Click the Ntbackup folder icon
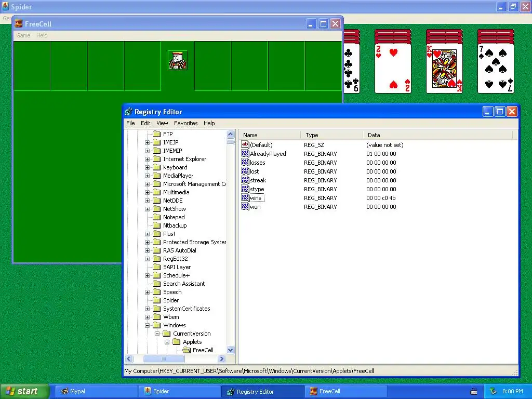The image size is (532, 399). pyautogui.click(x=156, y=225)
